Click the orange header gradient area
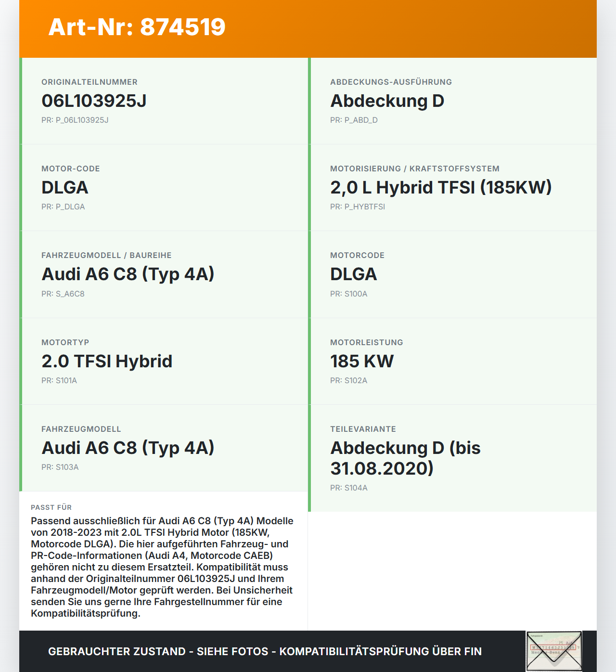Screen dimensions: 616x672 [433, 27]
